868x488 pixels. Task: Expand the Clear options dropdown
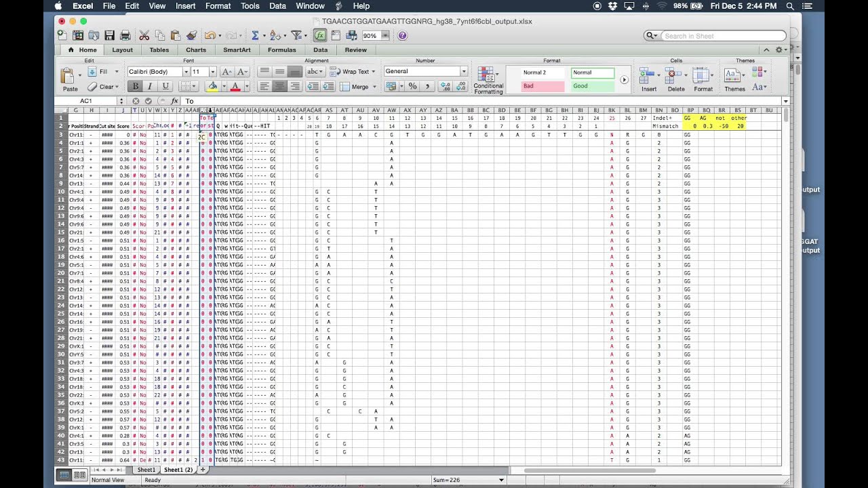117,87
